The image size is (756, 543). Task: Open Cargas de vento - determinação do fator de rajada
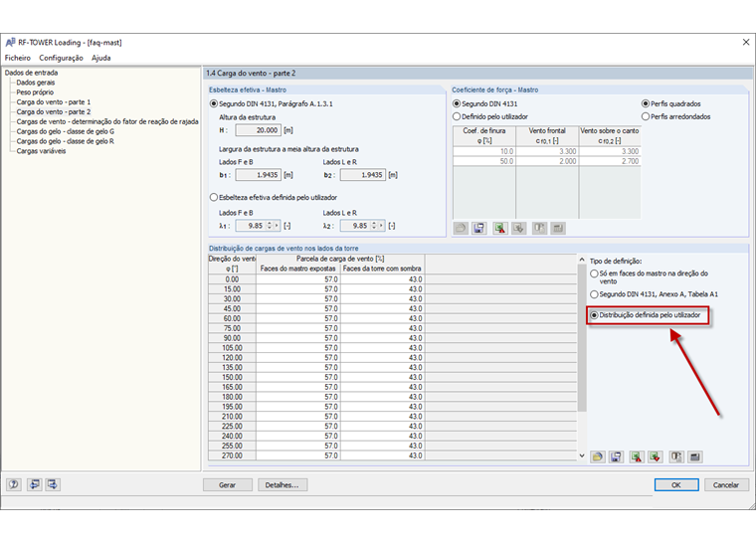[107, 121]
